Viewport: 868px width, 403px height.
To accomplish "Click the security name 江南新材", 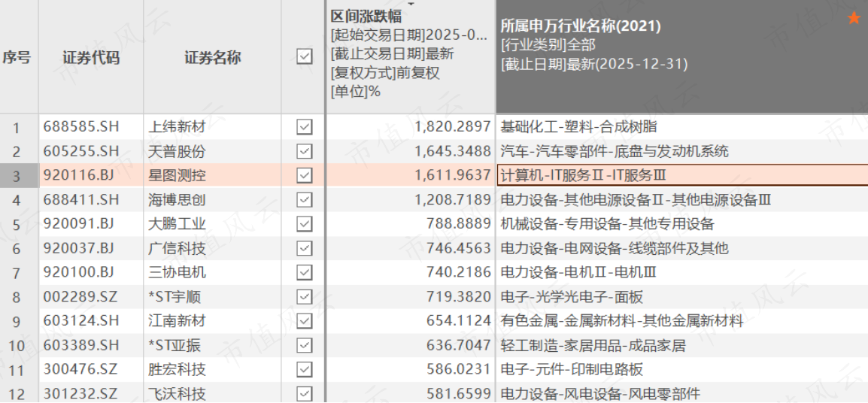I will (178, 320).
